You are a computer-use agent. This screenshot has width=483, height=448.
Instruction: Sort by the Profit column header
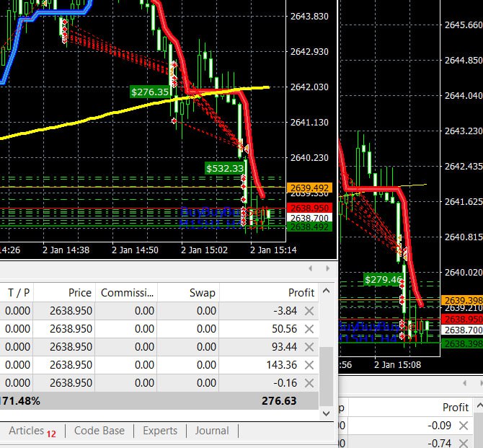[x=269, y=293]
